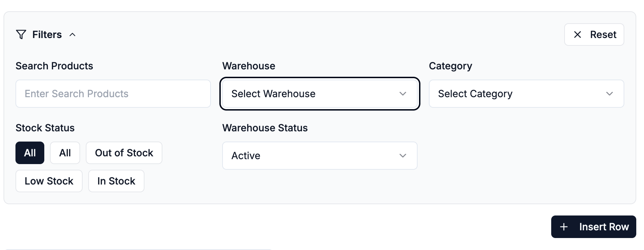Image resolution: width=644 pixels, height=250 pixels.
Task: Click the Reset button
Action: point(594,34)
